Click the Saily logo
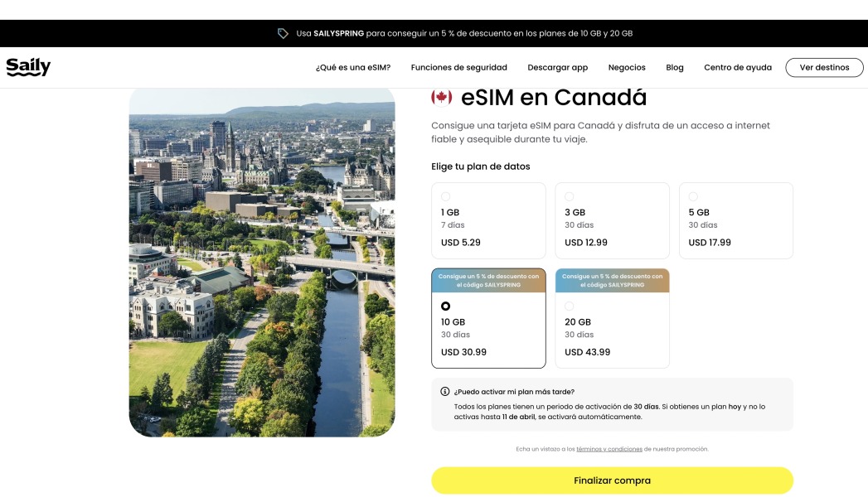 tap(28, 67)
